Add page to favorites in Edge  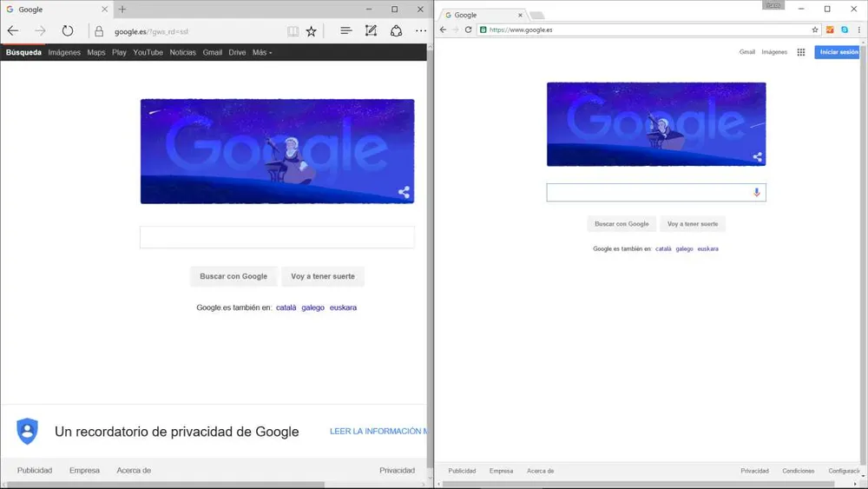tap(311, 31)
